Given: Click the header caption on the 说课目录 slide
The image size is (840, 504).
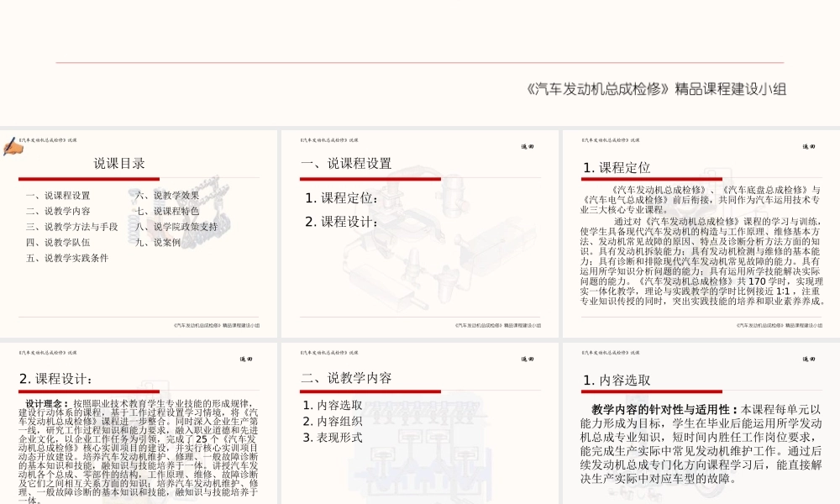Looking at the screenshot, I should point(47,140).
